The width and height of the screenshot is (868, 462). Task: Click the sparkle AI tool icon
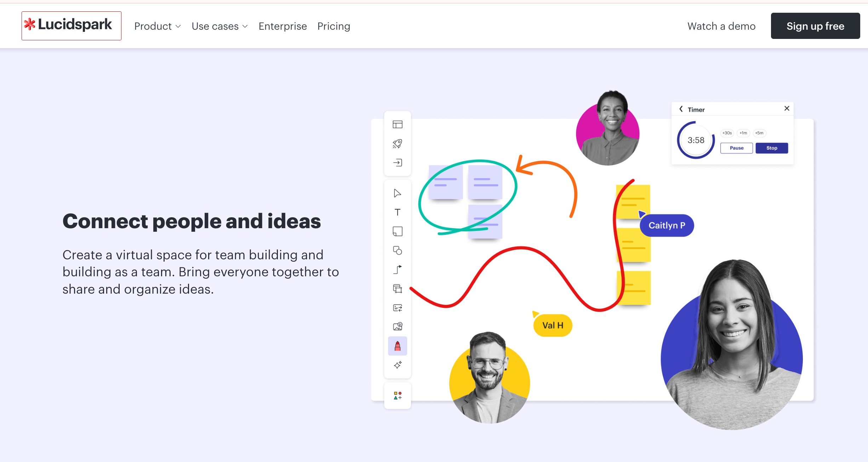397,365
